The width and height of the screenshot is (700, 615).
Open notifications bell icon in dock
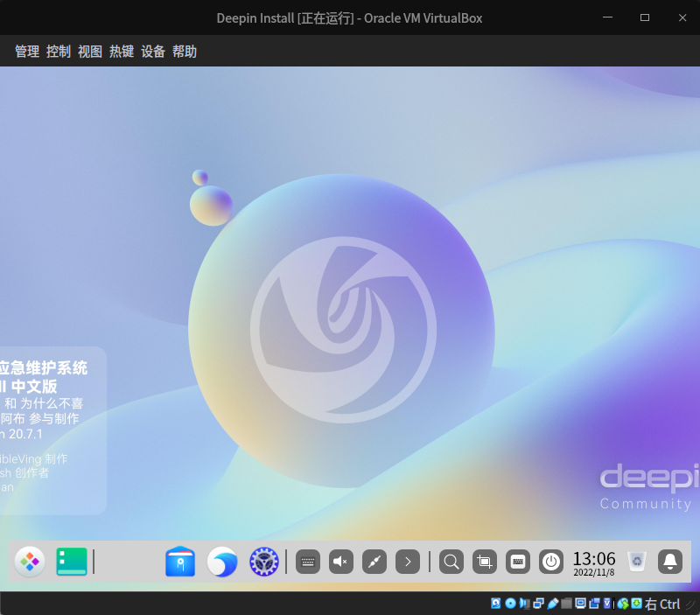click(x=670, y=562)
